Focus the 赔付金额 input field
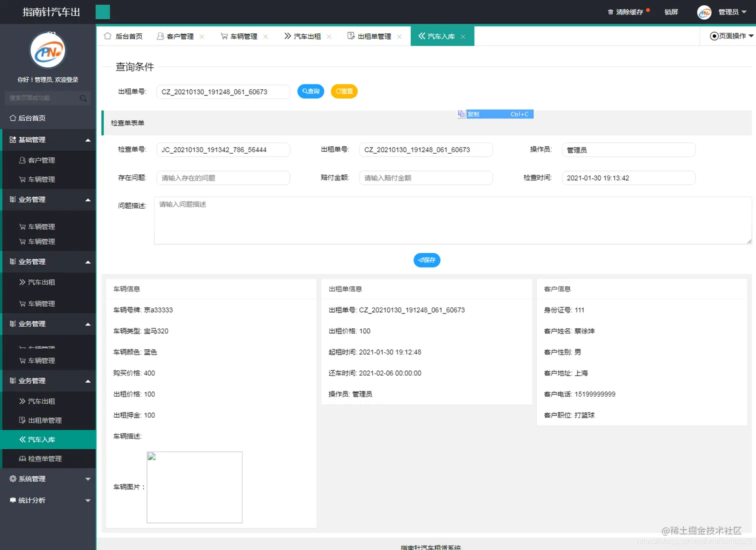Image resolution: width=756 pixels, height=550 pixels. click(x=426, y=177)
